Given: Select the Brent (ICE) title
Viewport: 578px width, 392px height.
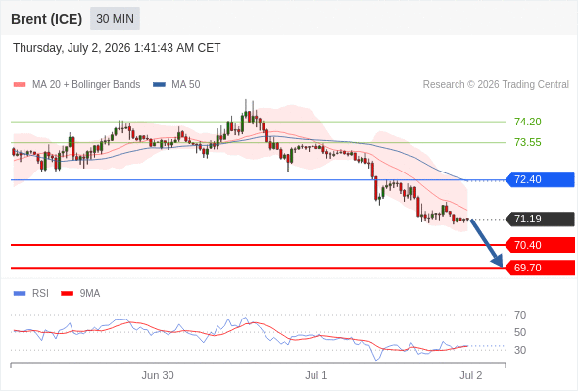Looking at the screenshot, I should click(46, 19).
